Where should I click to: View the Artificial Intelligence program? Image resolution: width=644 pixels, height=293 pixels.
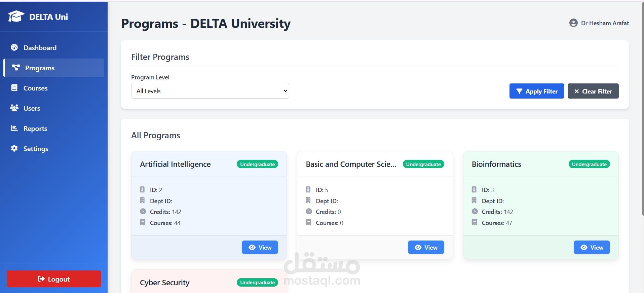pos(260,247)
